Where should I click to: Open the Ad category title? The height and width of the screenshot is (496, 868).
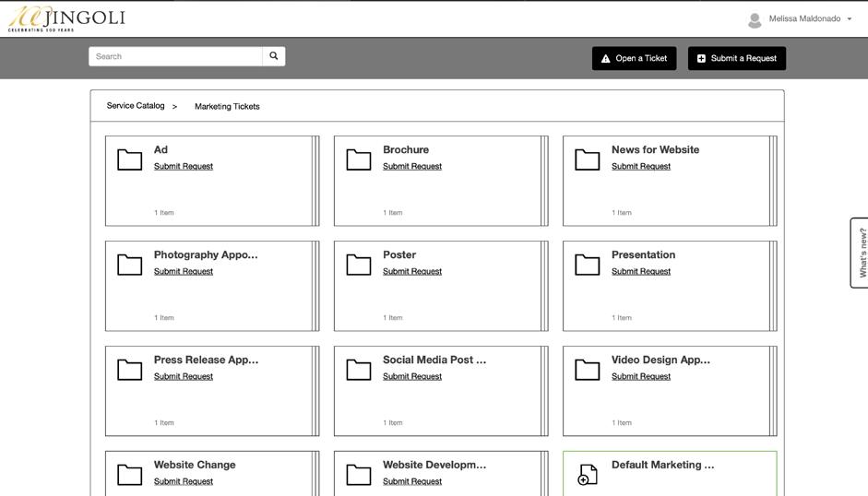coord(161,149)
